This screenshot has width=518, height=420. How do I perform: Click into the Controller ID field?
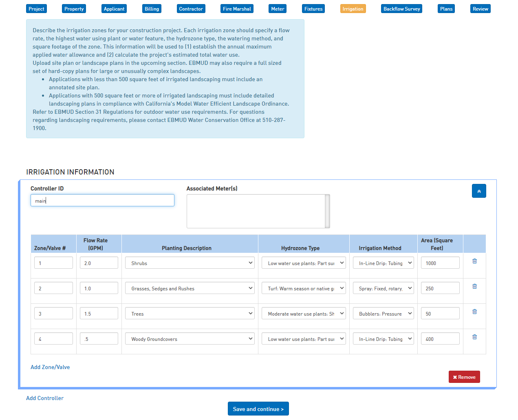click(102, 201)
